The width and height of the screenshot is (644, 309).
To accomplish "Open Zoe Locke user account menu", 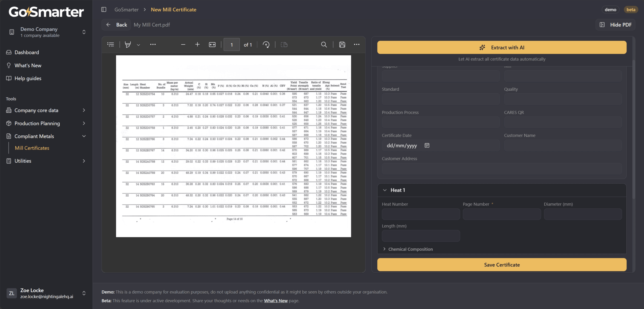I will [x=46, y=293].
